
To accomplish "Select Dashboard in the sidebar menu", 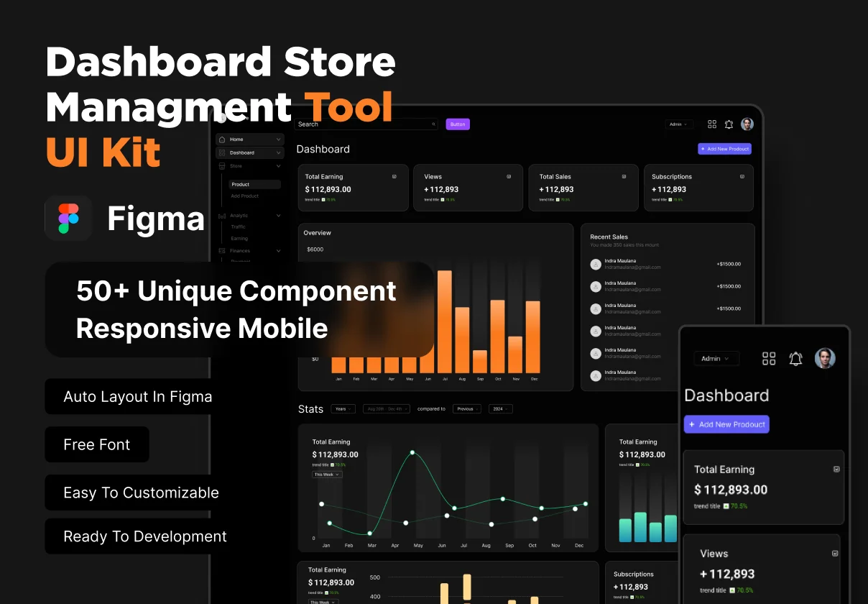I will [249, 152].
